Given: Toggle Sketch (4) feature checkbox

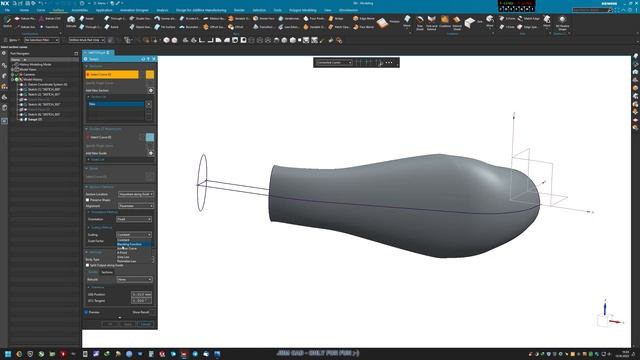Looking at the screenshot, I should tap(21, 104).
